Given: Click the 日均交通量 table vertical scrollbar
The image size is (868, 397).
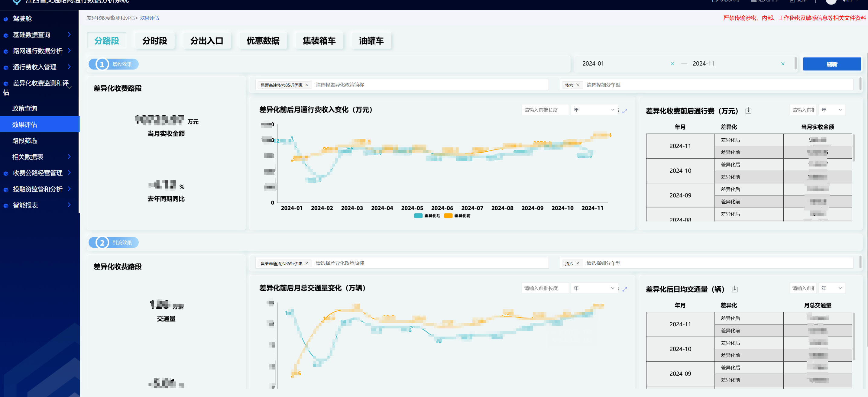Looking at the screenshot, I should pyautogui.click(x=853, y=337).
